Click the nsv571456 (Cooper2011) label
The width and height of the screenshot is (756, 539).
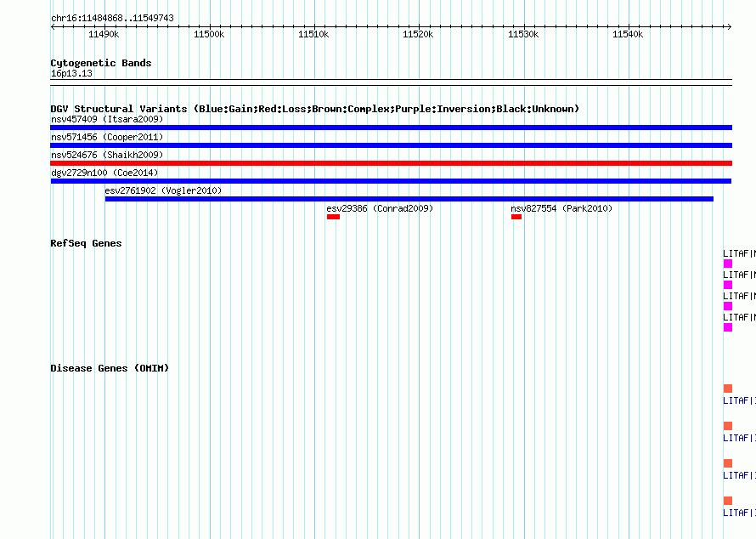pos(107,137)
